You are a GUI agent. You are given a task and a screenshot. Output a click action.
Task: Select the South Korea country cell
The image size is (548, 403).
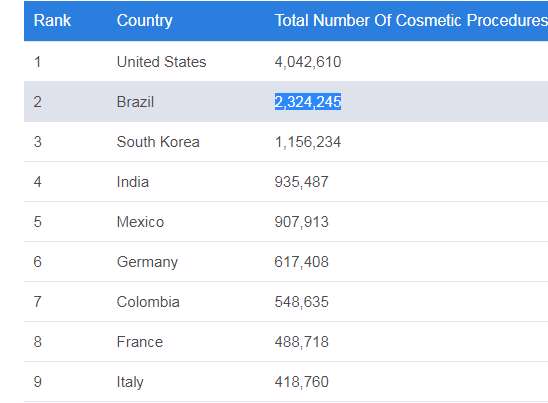pos(158,142)
